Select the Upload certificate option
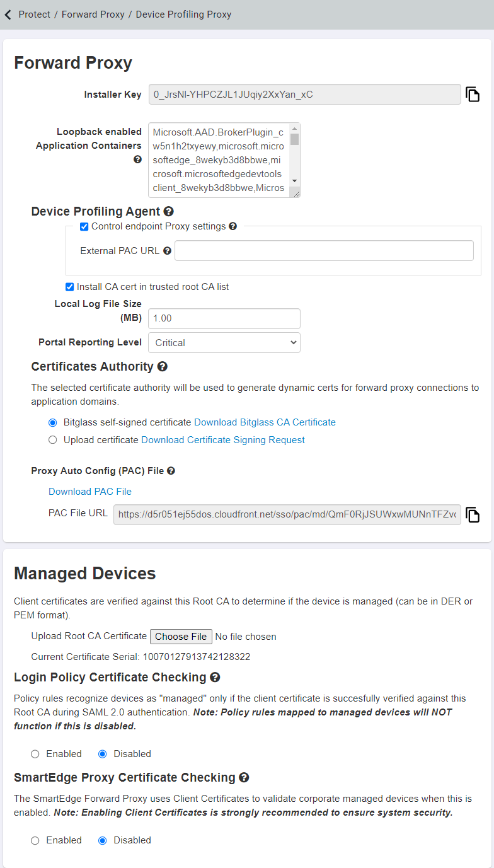 pyautogui.click(x=52, y=439)
